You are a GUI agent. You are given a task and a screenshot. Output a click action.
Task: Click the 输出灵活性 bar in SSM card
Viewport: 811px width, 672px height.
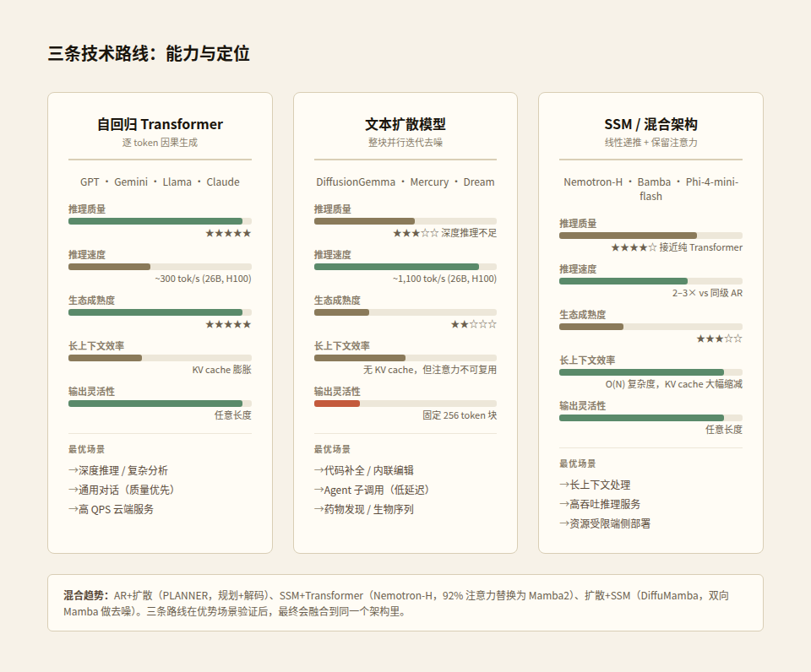tap(650, 418)
